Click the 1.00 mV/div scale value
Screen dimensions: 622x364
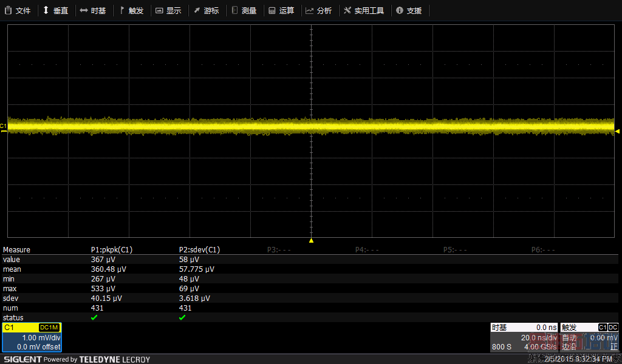[x=41, y=338]
